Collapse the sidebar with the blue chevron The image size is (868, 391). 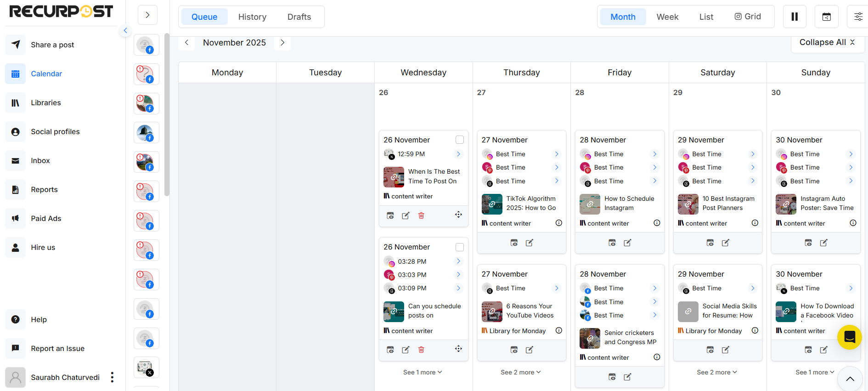[x=125, y=31]
